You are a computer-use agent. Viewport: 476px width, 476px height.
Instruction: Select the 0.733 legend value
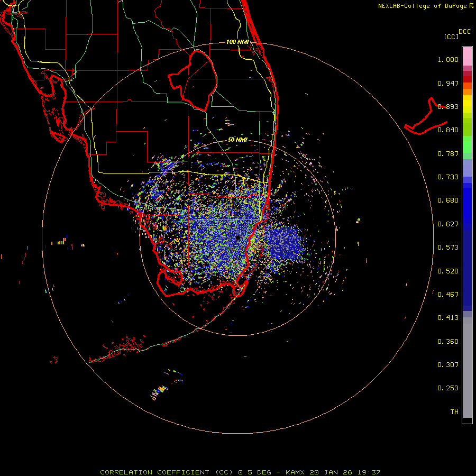448,177
